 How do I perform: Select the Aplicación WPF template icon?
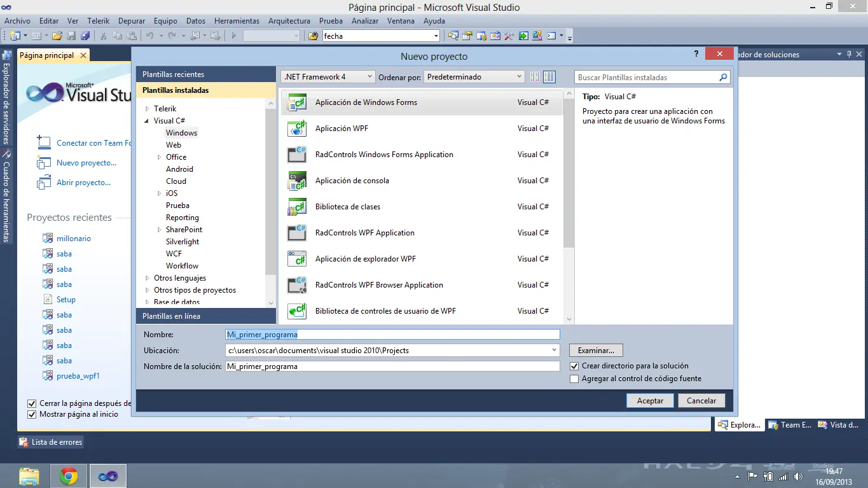click(x=297, y=129)
